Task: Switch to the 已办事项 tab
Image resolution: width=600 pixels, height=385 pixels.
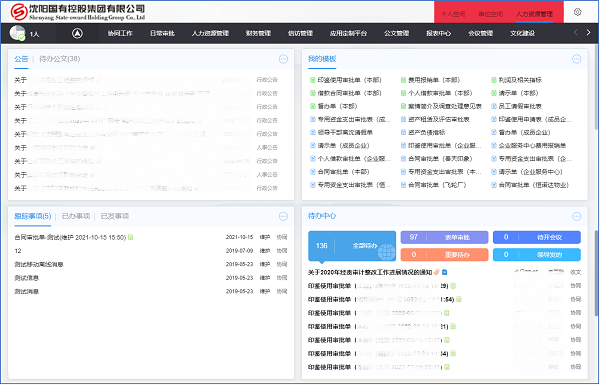Action: tap(76, 216)
